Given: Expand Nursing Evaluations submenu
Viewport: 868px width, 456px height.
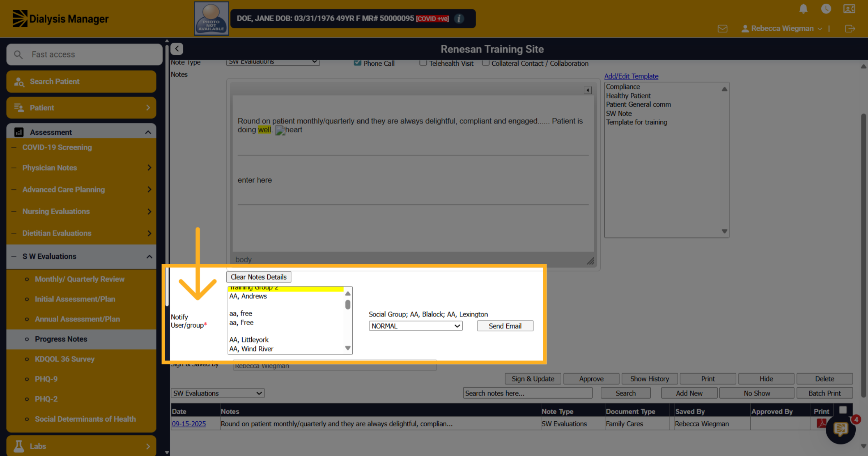Looking at the screenshot, I should [x=149, y=211].
